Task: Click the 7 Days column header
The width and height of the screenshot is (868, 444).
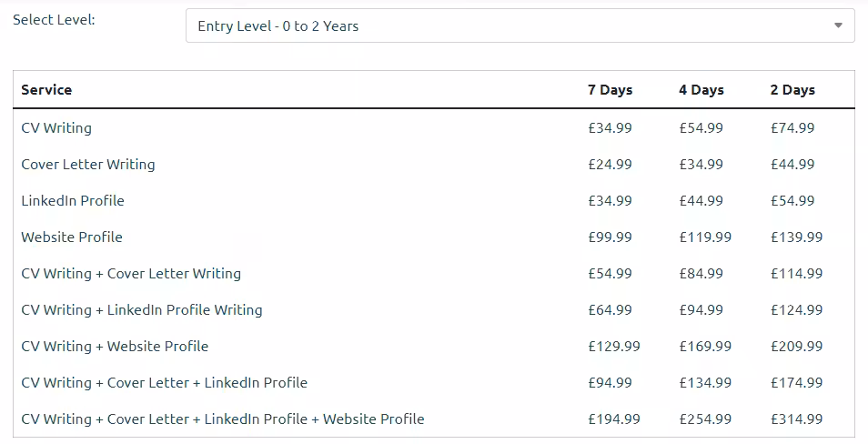Action: tap(610, 89)
